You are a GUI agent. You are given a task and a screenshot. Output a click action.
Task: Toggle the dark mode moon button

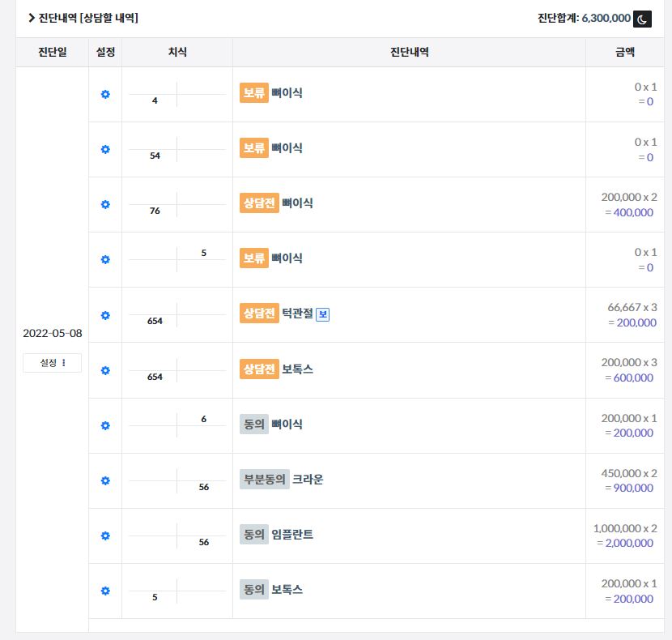(x=642, y=19)
